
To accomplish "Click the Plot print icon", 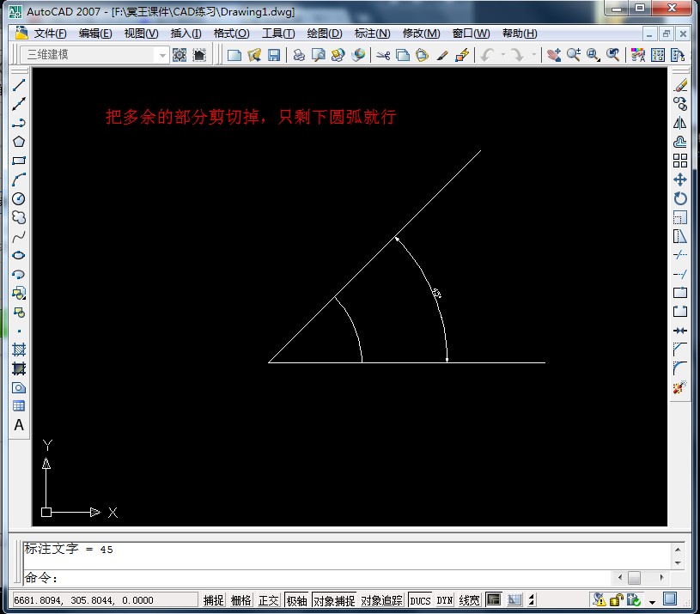I will 299,55.
